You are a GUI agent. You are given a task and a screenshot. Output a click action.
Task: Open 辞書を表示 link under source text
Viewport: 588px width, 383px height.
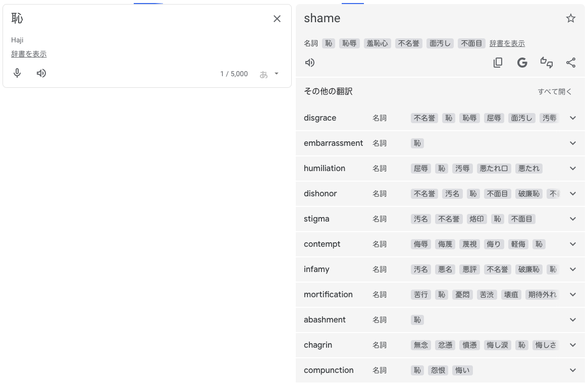[x=29, y=54]
